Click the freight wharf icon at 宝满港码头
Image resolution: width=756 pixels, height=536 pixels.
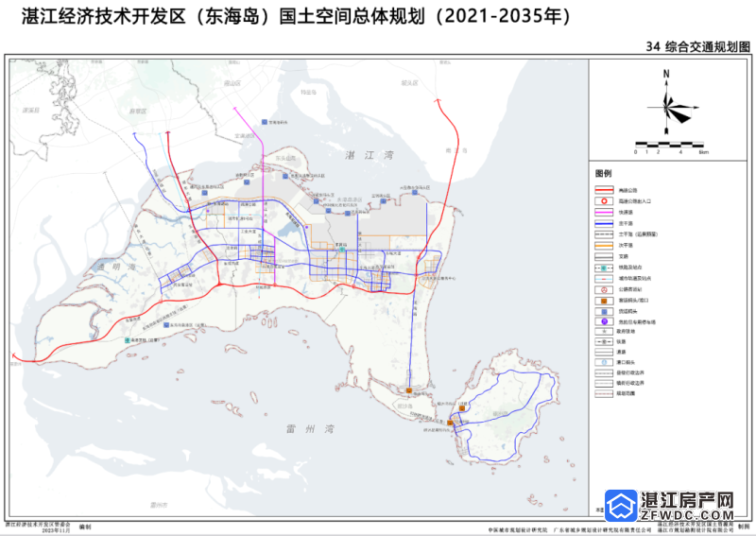(x=265, y=122)
